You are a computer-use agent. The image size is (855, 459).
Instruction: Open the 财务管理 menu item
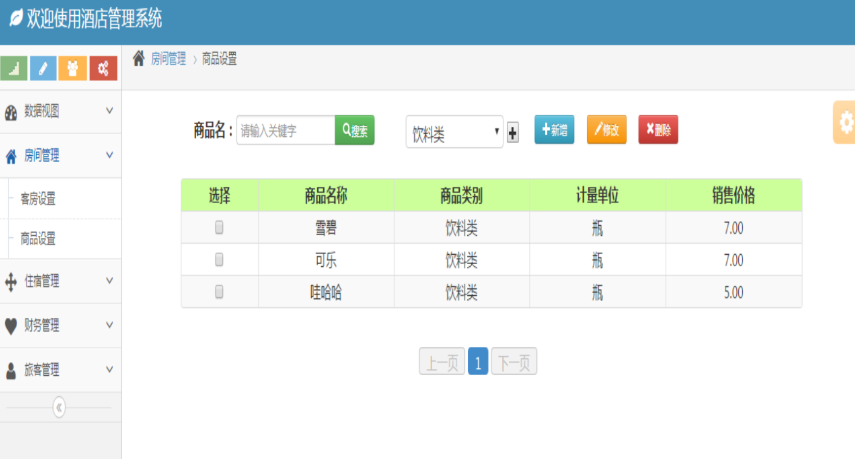pyautogui.click(x=61, y=325)
